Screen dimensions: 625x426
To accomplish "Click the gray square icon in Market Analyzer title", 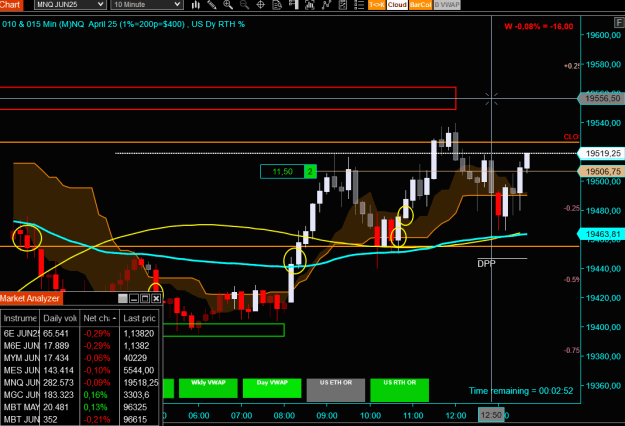I will pos(123,298).
